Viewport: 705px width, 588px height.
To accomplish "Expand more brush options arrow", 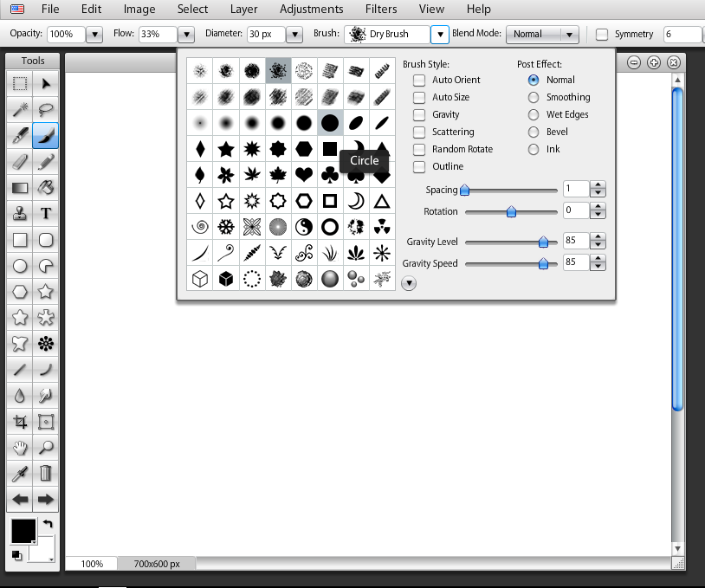I will 409,283.
